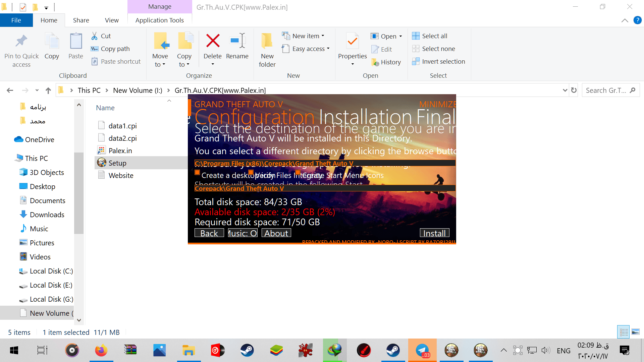This screenshot has width=644, height=362.
Task: Click the Pin to Quick access icon
Action: click(21, 42)
